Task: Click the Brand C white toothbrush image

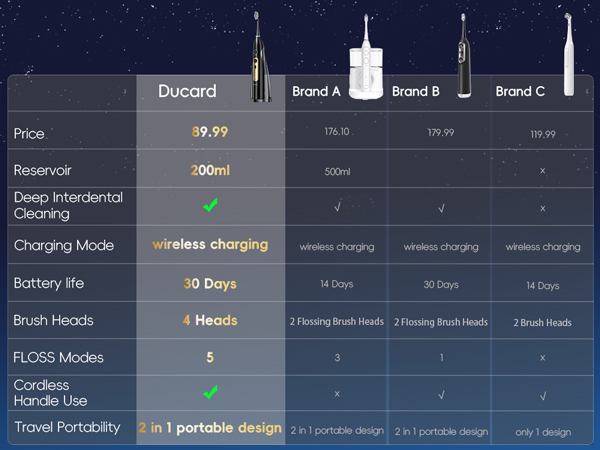Action: 569,54
